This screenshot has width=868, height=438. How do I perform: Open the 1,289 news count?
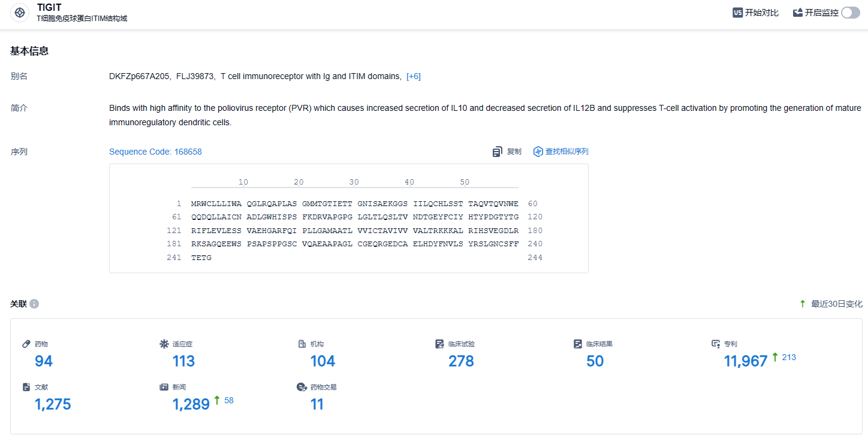(191, 404)
